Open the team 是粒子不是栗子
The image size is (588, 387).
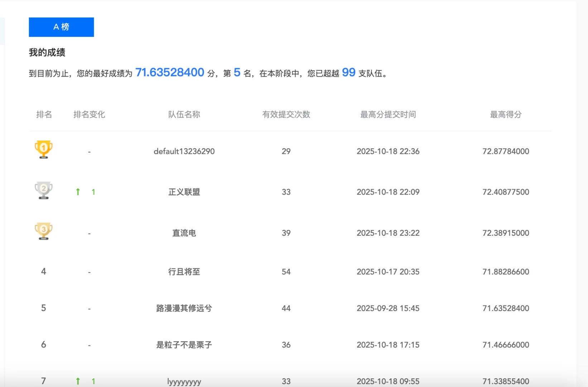click(184, 345)
